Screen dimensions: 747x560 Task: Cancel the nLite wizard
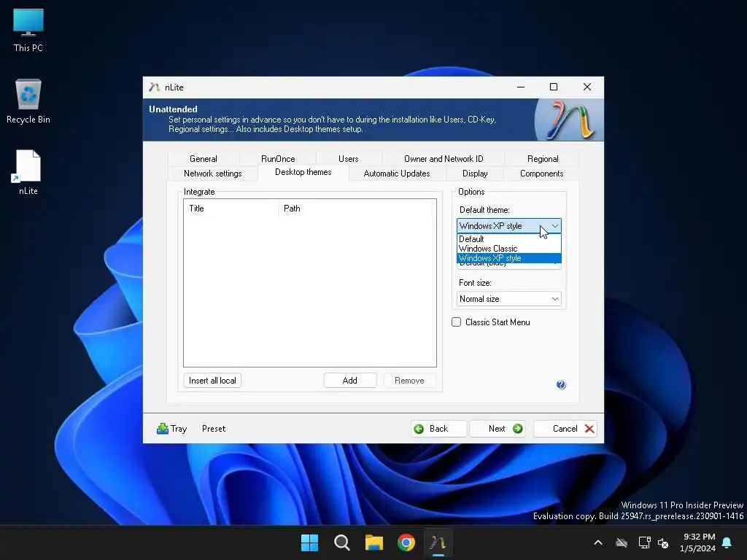coord(565,429)
